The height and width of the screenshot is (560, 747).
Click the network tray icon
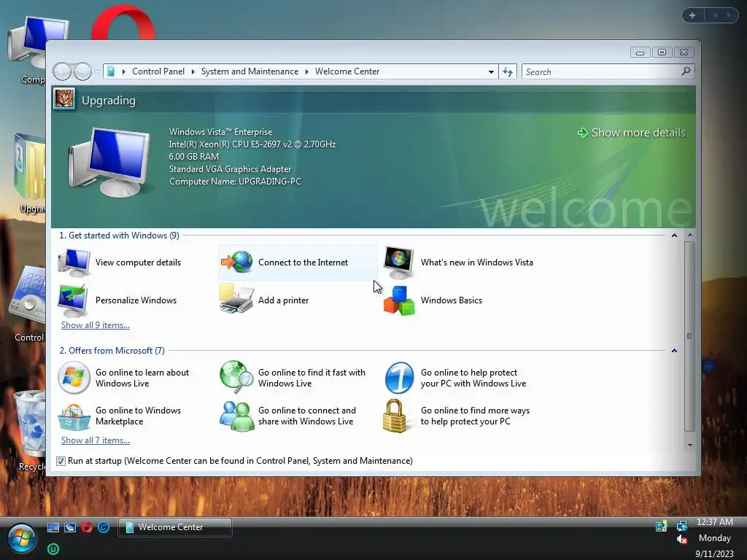point(682,525)
